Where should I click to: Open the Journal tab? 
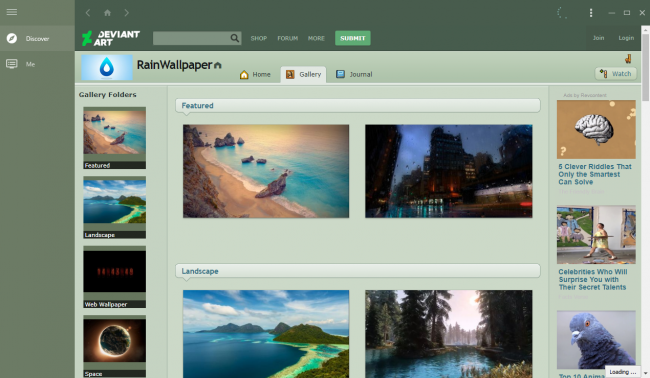click(x=354, y=75)
